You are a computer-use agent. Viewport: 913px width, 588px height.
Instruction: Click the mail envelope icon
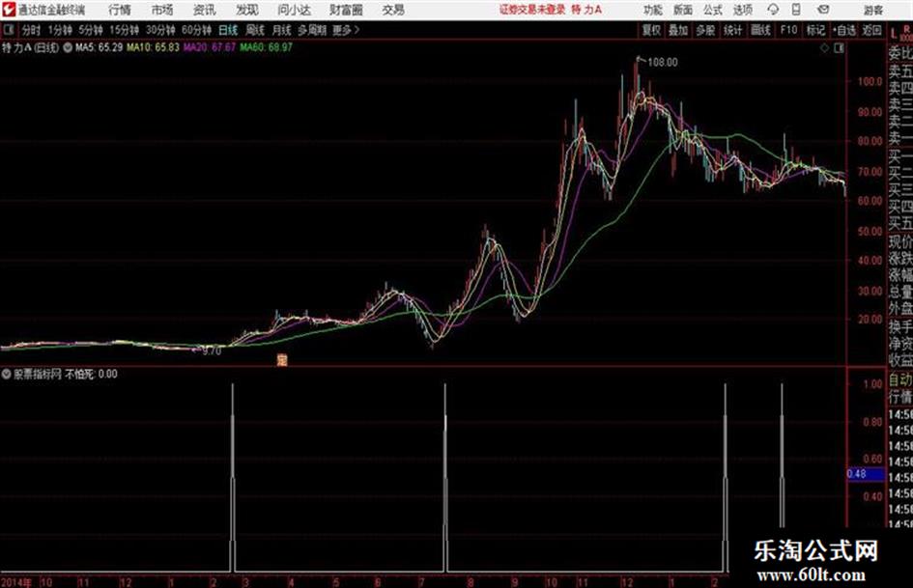click(823, 10)
